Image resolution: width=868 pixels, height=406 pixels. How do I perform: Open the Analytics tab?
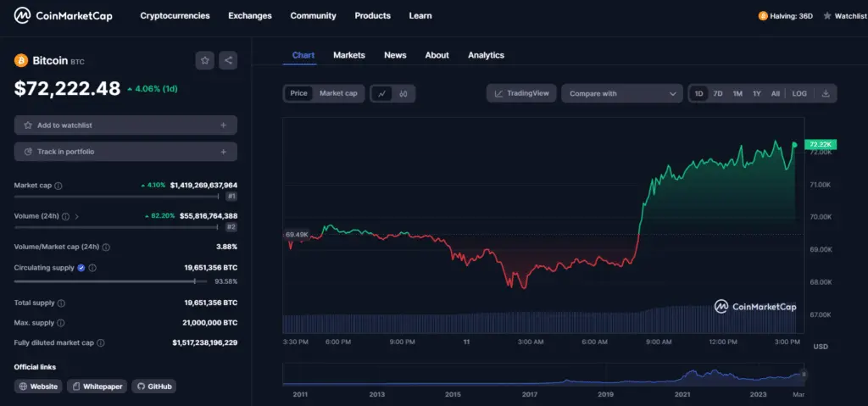point(486,55)
